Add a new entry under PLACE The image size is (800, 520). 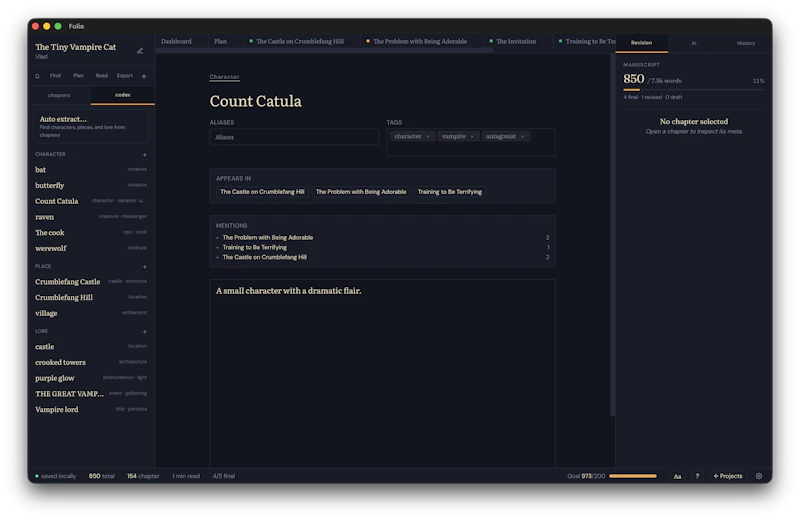[x=144, y=267]
